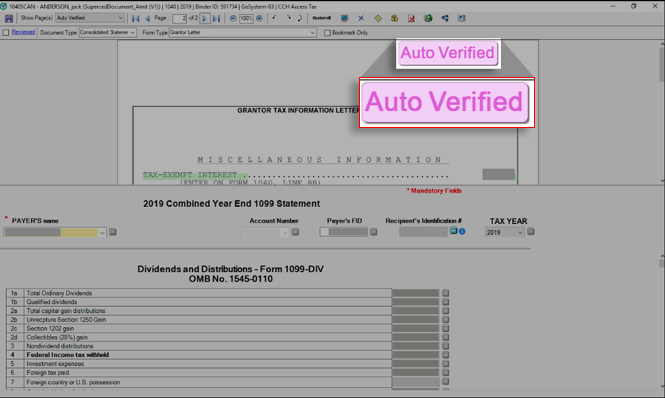Click the icon beside TAX YEAR dropdown
665x398 pixels.
point(531,232)
